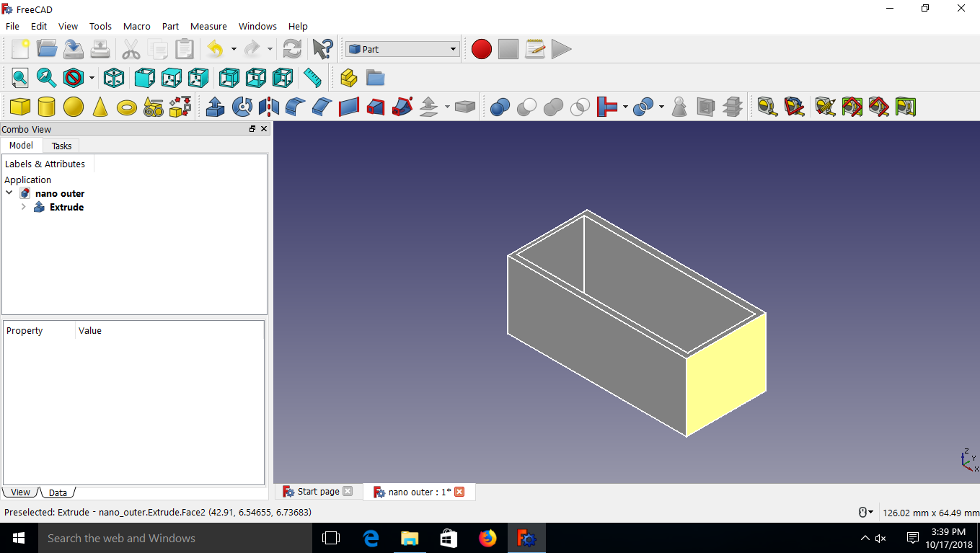
Task: Switch to the Start page tab
Action: click(317, 491)
